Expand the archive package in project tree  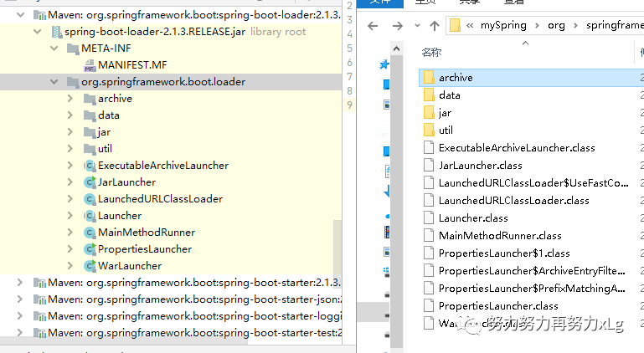(70, 99)
